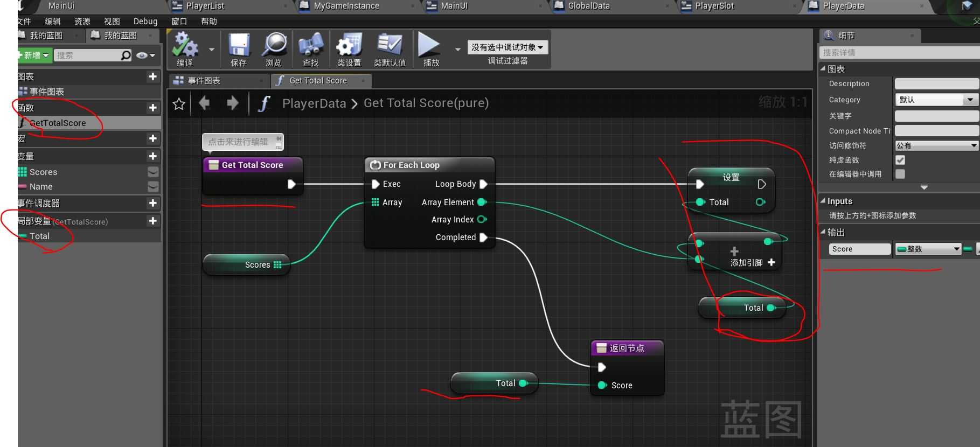Open the Play options dropdown arrow
Screen dimensions: 980x447
pyautogui.click(x=457, y=50)
